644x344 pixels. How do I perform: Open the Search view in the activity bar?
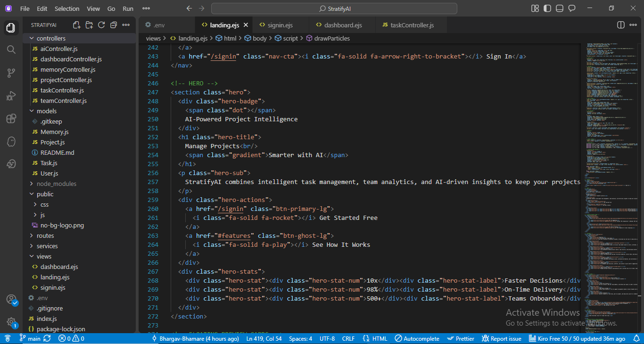(x=10, y=49)
